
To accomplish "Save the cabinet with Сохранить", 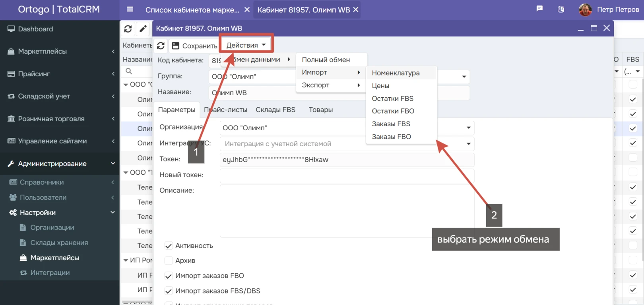I will 194,46.
